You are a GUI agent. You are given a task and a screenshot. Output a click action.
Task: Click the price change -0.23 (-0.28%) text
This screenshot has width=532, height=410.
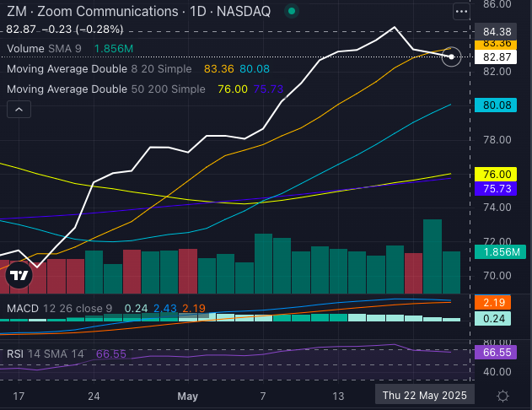tap(83, 30)
